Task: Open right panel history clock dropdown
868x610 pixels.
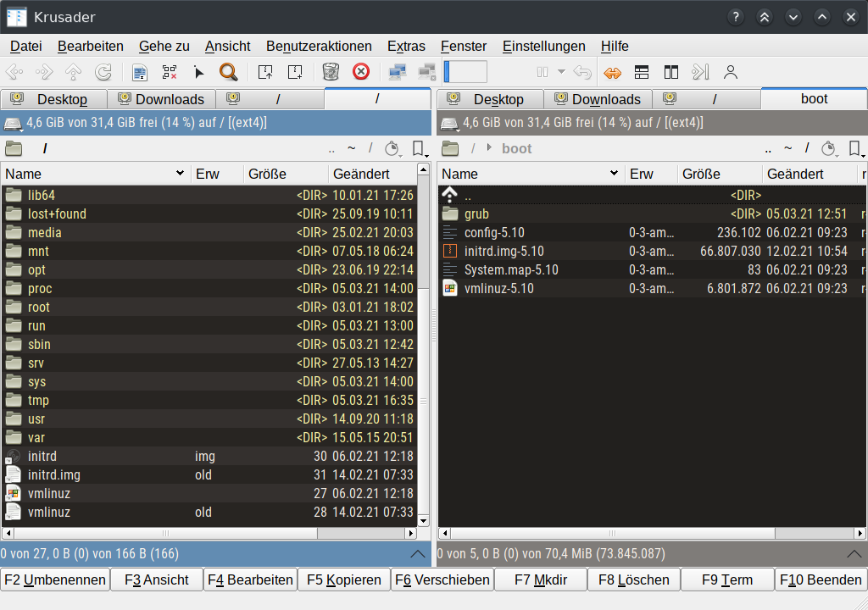Action: coord(828,148)
